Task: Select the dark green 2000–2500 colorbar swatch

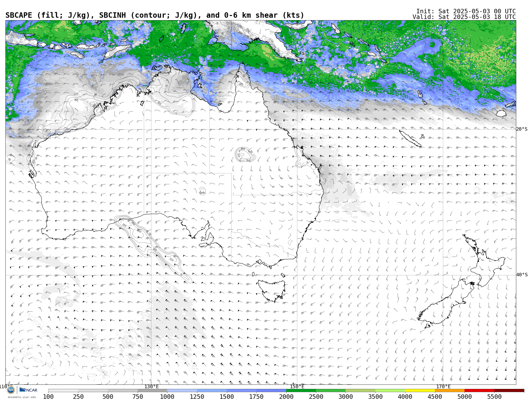Action: tap(301, 390)
